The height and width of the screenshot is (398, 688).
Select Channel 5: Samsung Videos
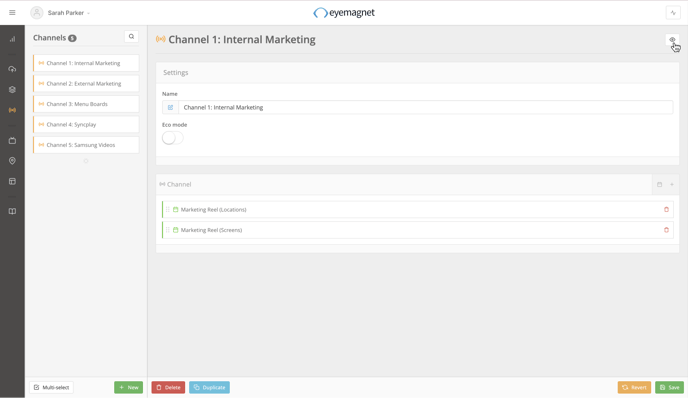coord(86,145)
